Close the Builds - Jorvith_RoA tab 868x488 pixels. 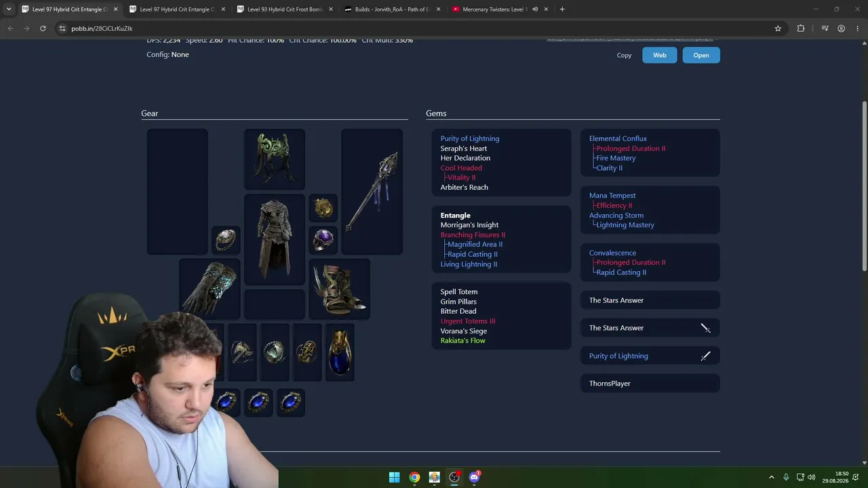[x=438, y=9]
